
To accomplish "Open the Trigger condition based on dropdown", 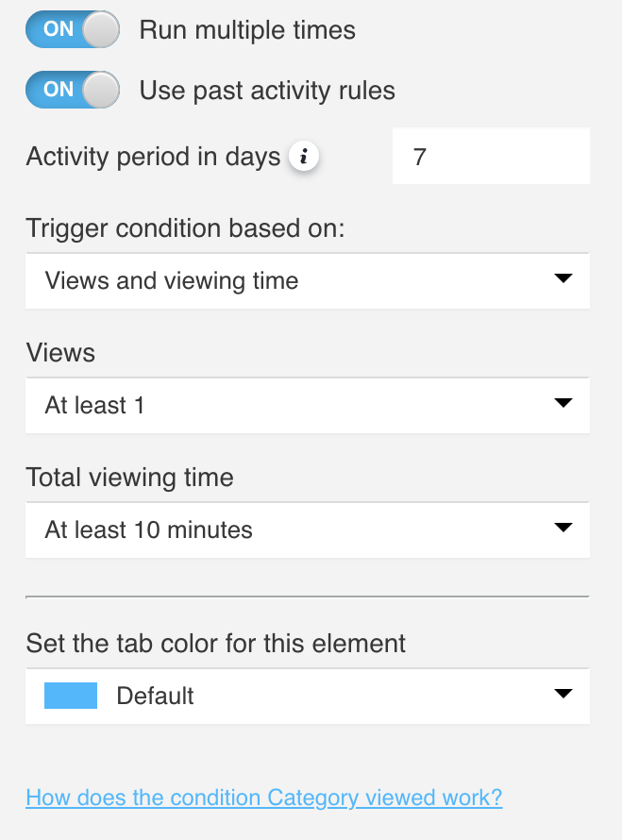I will click(308, 280).
